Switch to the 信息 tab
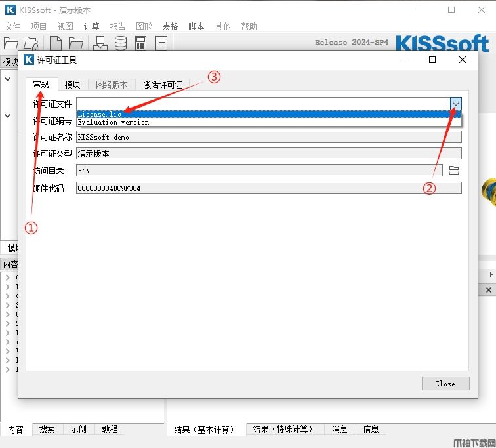 (x=371, y=429)
